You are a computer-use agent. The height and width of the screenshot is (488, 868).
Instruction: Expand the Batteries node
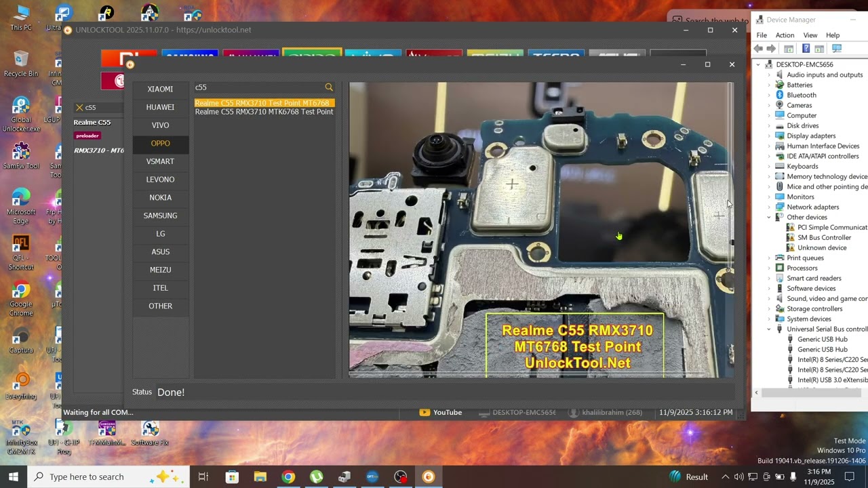pyautogui.click(x=769, y=85)
